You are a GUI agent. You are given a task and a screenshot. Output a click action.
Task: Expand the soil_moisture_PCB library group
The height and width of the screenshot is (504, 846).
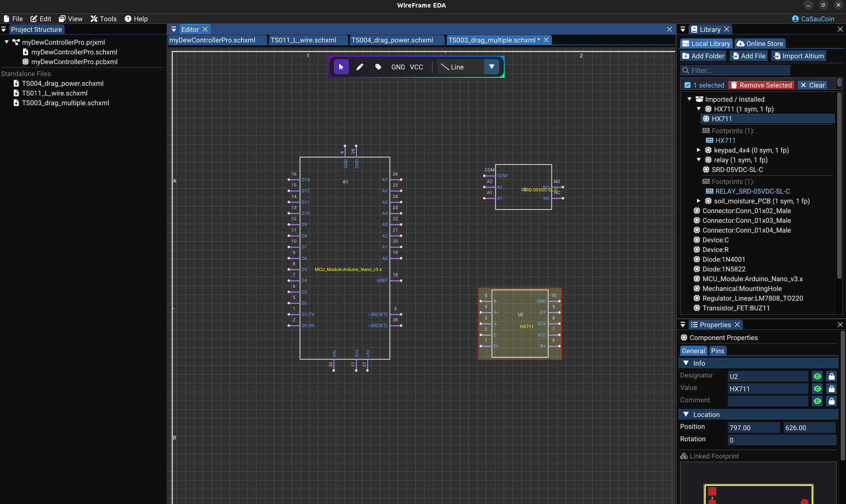pyautogui.click(x=699, y=201)
